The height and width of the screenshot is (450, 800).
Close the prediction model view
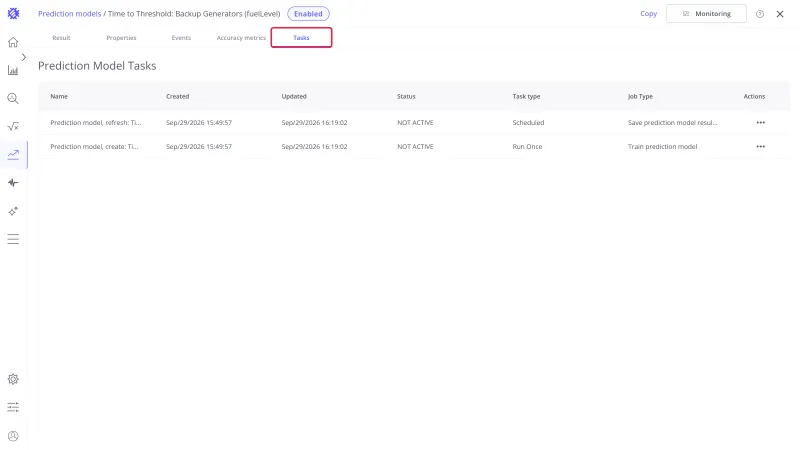coord(780,14)
